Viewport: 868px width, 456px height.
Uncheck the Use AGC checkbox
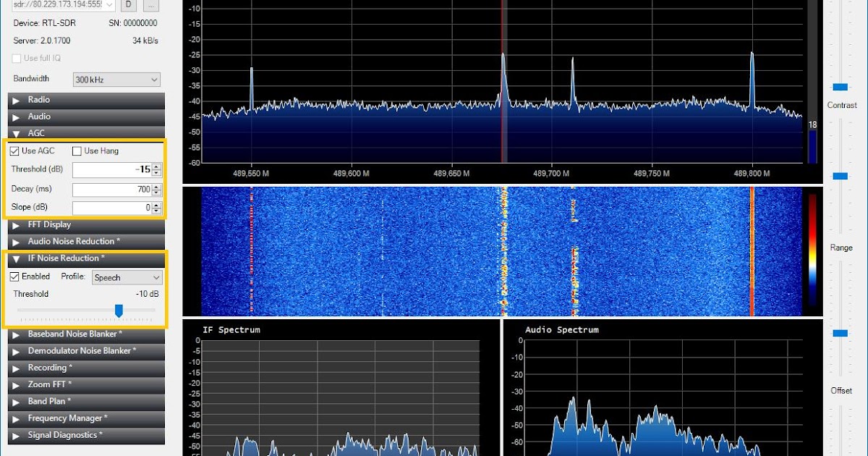[14, 151]
